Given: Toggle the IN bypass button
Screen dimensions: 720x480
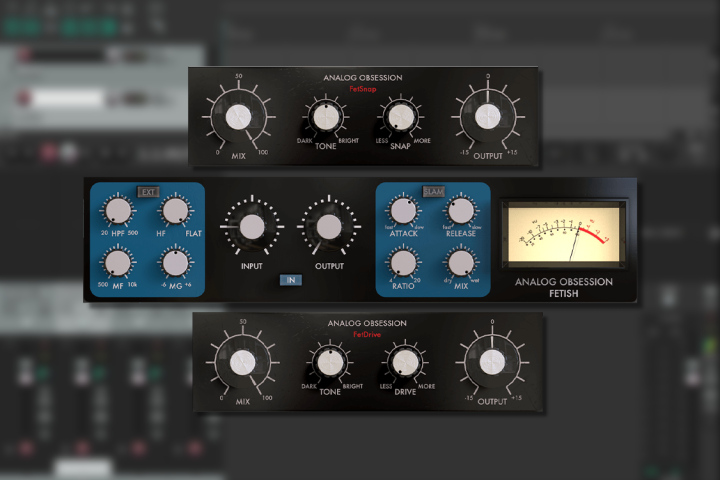Looking at the screenshot, I should coord(291,280).
